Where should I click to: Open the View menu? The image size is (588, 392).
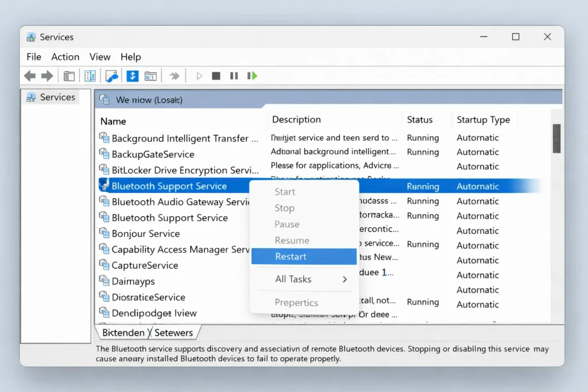point(100,57)
